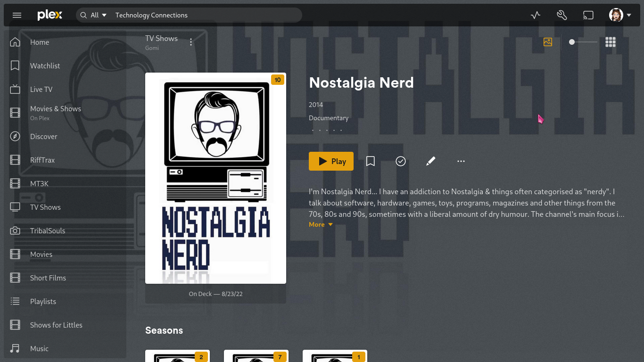Viewport: 644px width, 362px height.
Task: Open the Activity pulse icon
Action: click(535, 15)
